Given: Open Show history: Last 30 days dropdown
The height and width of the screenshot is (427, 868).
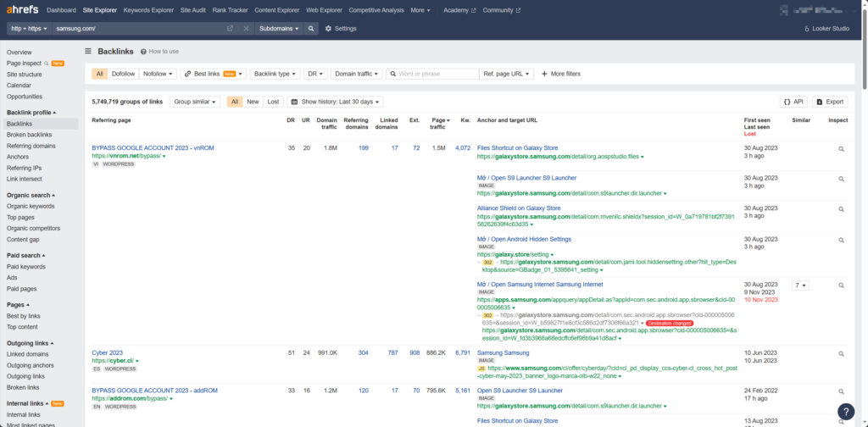Looking at the screenshot, I should click(x=335, y=102).
